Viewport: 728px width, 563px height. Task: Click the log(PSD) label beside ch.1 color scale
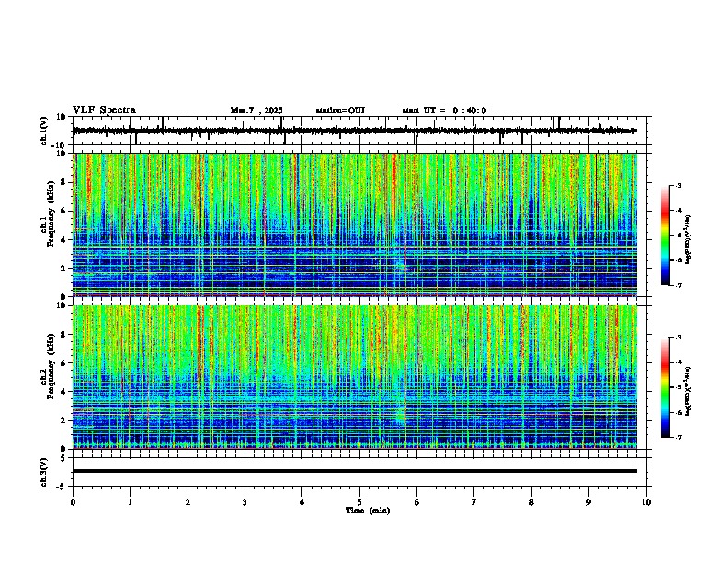pos(688,239)
